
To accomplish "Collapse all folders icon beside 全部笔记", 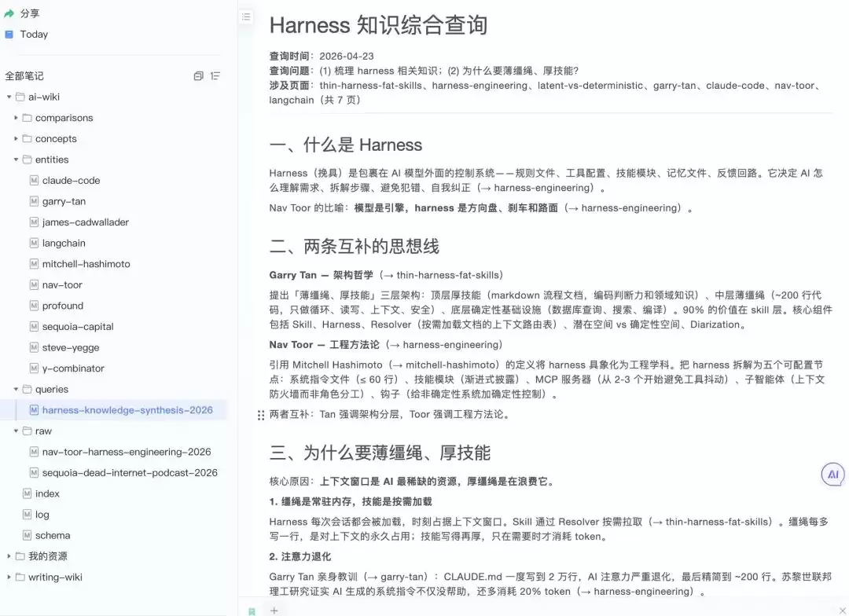I will [199, 76].
